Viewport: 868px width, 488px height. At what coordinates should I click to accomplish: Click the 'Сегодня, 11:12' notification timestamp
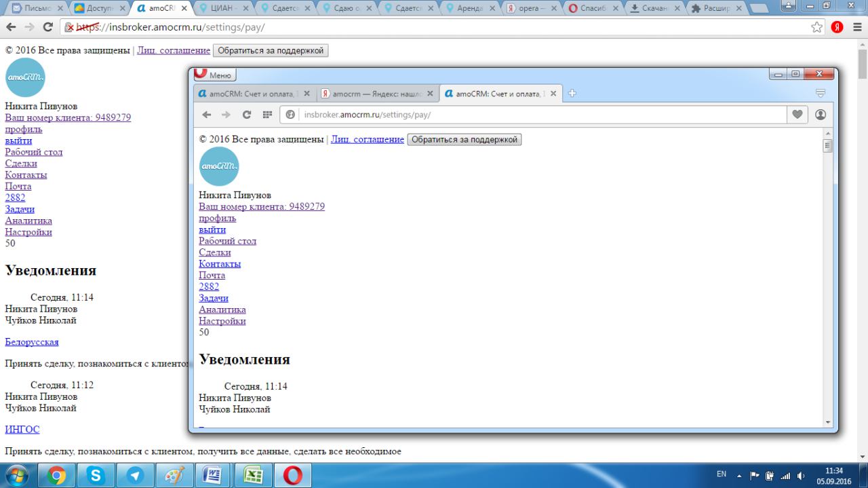[62, 385]
